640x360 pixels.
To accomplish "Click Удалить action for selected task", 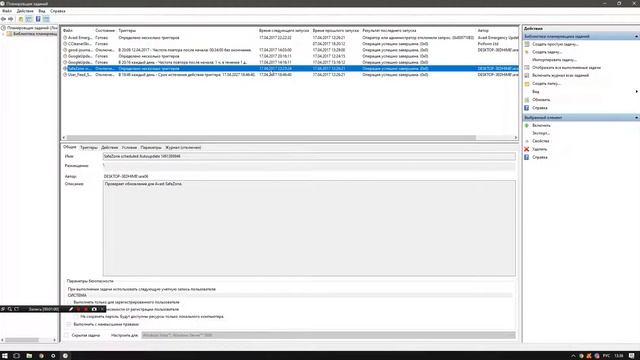I will click(x=539, y=149).
